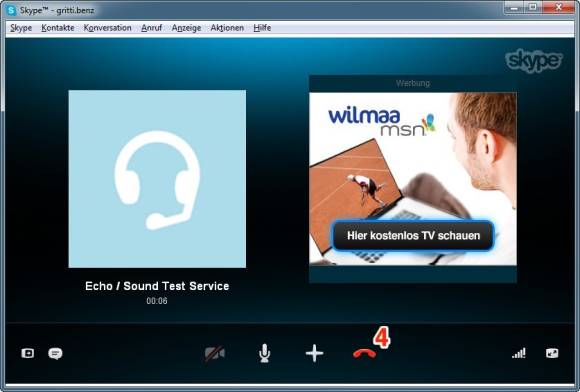Toggle full screen view icon

(552, 353)
